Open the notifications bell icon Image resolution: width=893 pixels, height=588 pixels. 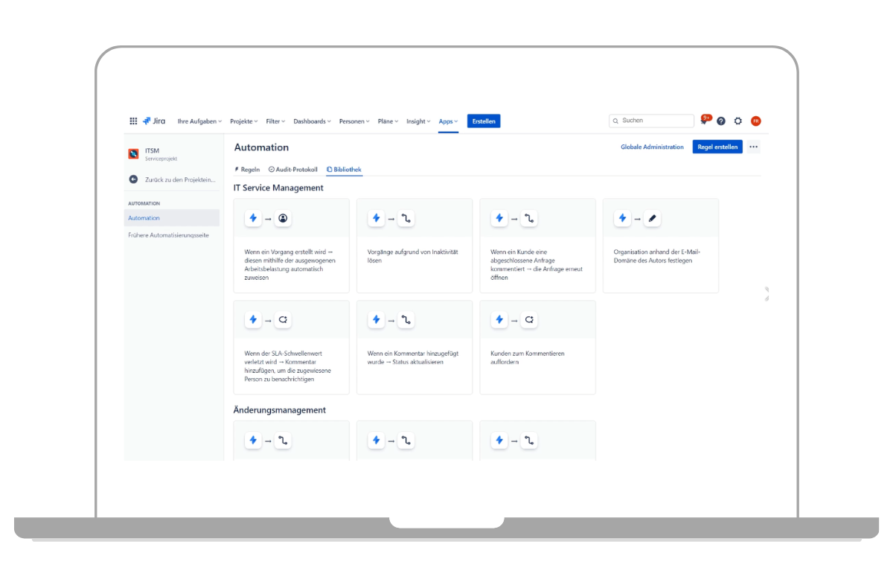[x=704, y=121]
